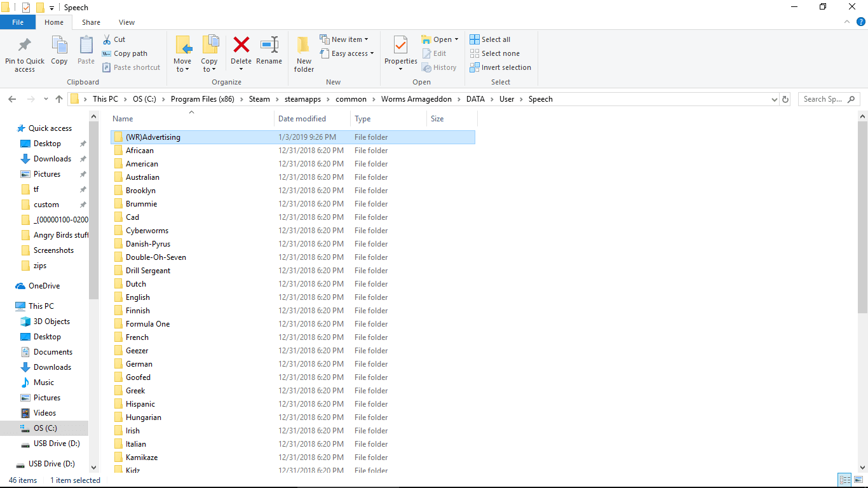Click the Help question mark icon
The height and width of the screenshot is (488, 868).
861,22
